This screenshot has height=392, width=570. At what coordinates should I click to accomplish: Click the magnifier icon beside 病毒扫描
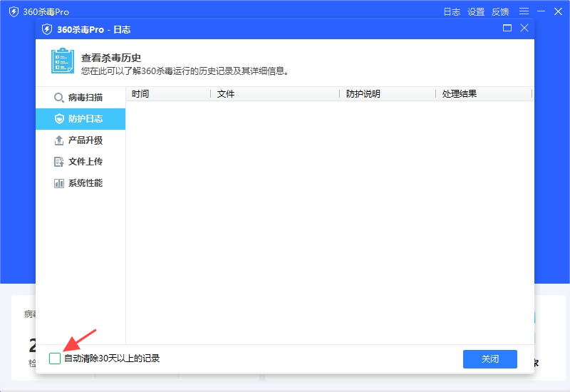tap(59, 98)
